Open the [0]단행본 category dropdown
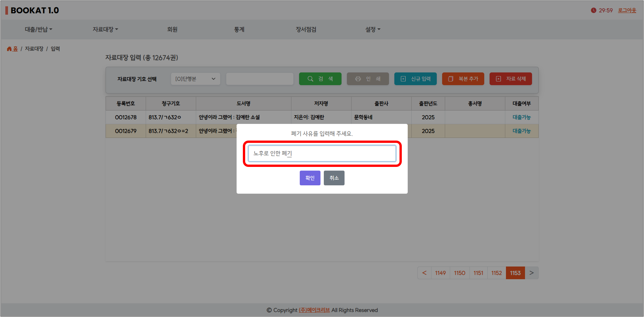This screenshot has width=644, height=317. point(195,79)
